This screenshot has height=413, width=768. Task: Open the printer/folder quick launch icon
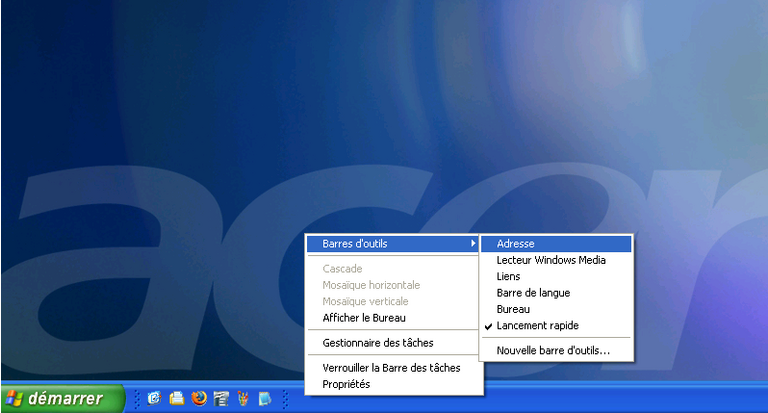click(x=176, y=398)
